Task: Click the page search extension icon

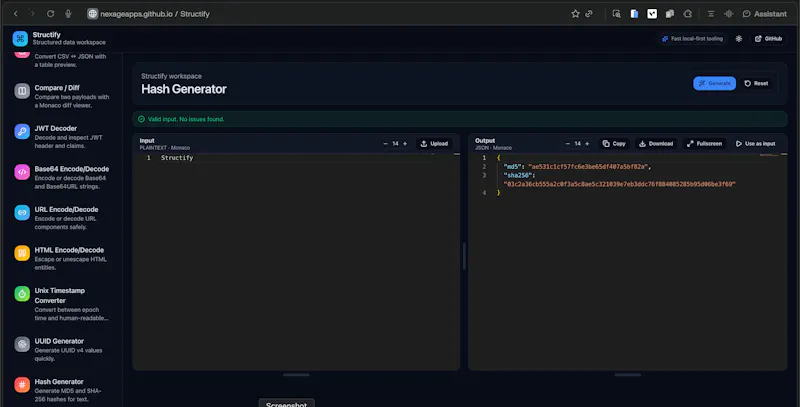Action: 616,14
